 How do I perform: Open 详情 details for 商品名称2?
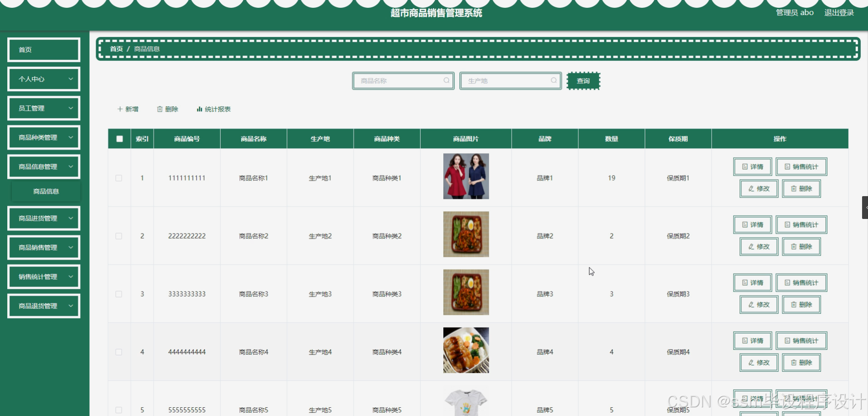pos(753,224)
